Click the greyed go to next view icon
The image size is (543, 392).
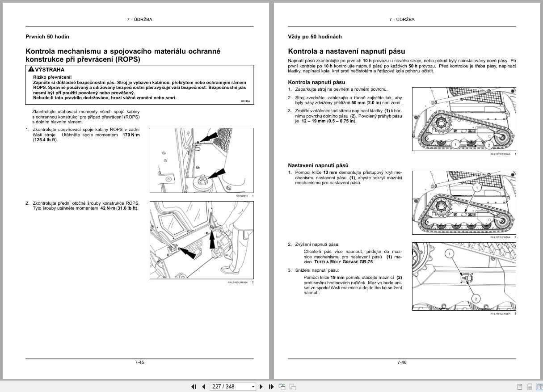pyautogui.click(x=292, y=387)
